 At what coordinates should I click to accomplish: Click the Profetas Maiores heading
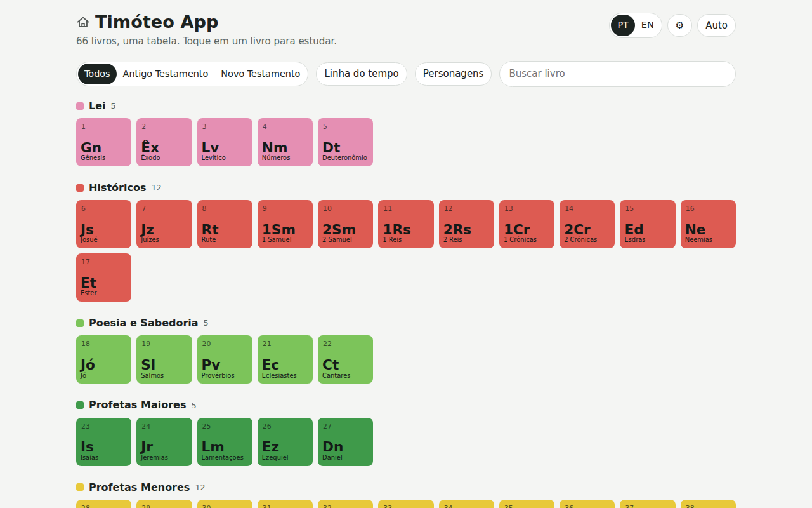[138, 404]
